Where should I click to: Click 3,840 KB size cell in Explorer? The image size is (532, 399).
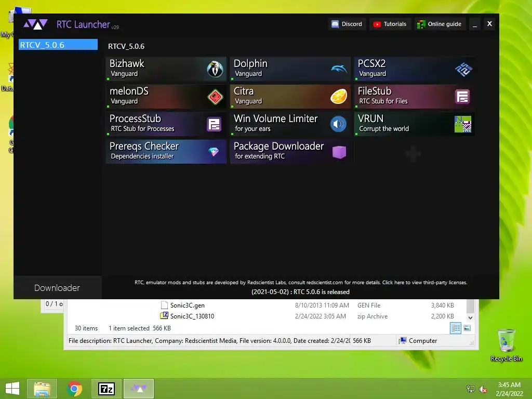(443, 305)
